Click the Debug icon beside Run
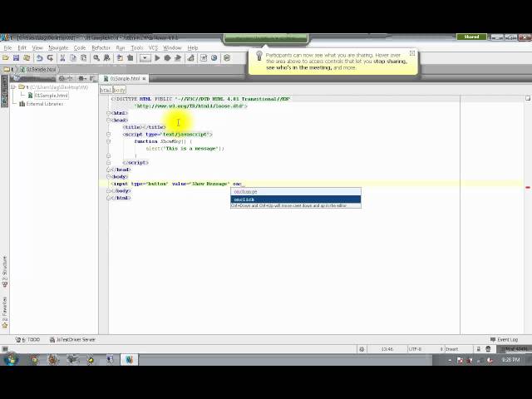Image resolution: width=532 pixels, height=399 pixels. click(167, 58)
